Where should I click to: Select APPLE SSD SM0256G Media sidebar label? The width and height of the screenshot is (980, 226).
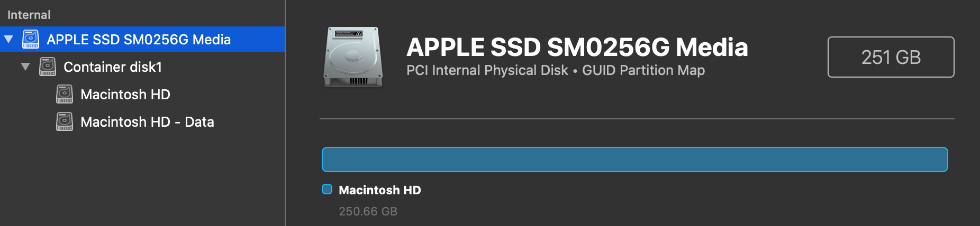(139, 40)
